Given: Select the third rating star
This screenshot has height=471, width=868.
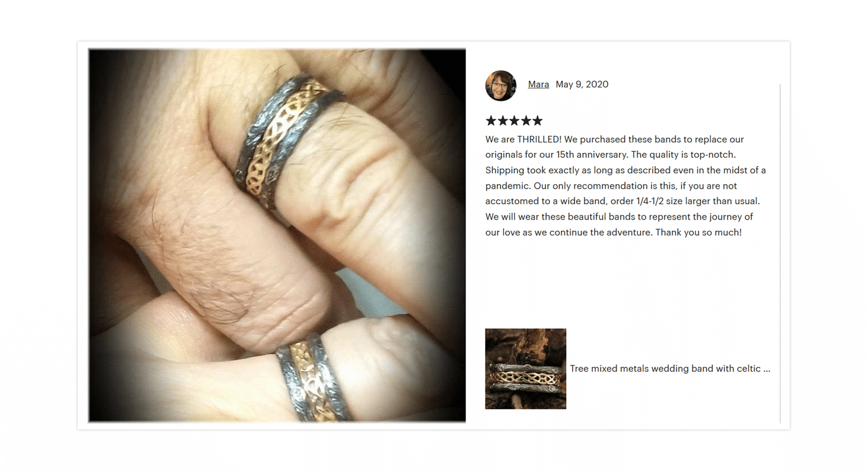Looking at the screenshot, I should pyautogui.click(x=514, y=121).
